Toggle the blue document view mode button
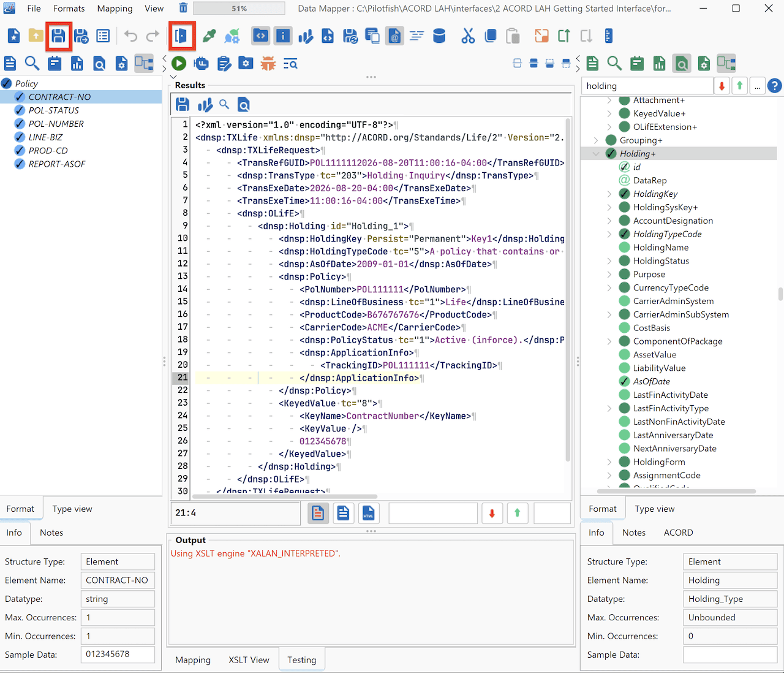Screen dimensions: 784x673 pyautogui.click(x=344, y=513)
